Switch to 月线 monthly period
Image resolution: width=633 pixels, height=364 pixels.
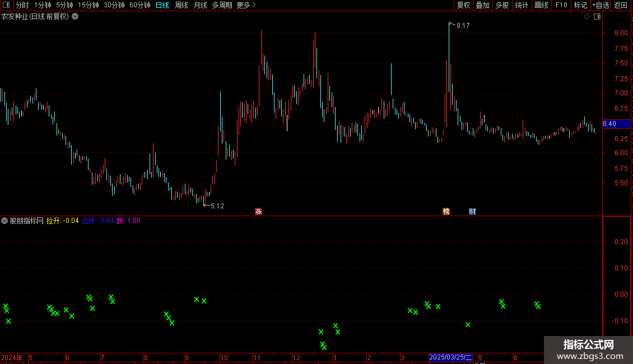[200, 5]
